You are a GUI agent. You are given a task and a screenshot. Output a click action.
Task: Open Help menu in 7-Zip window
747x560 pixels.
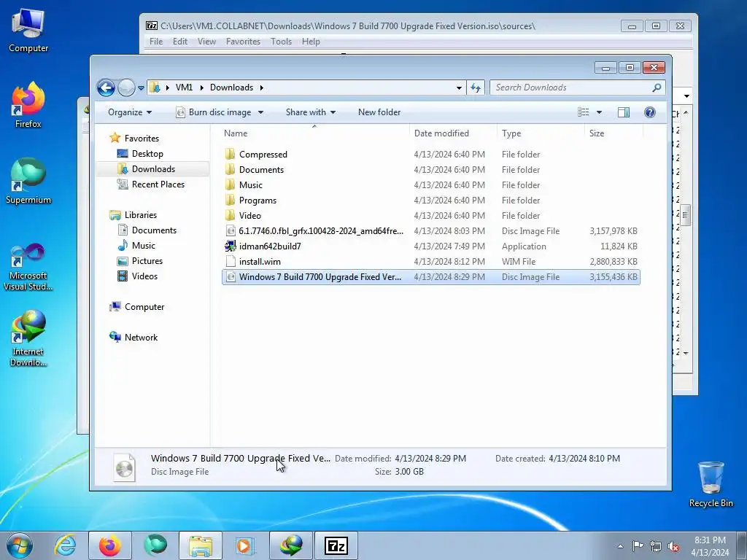tap(311, 42)
